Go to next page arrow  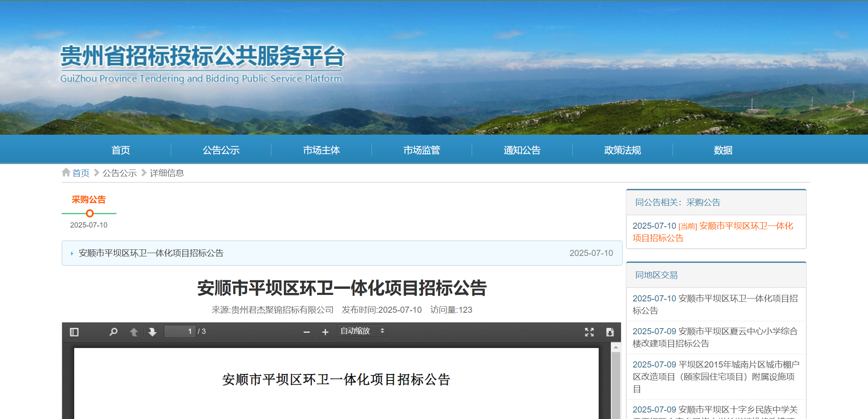(x=153, y=332)
